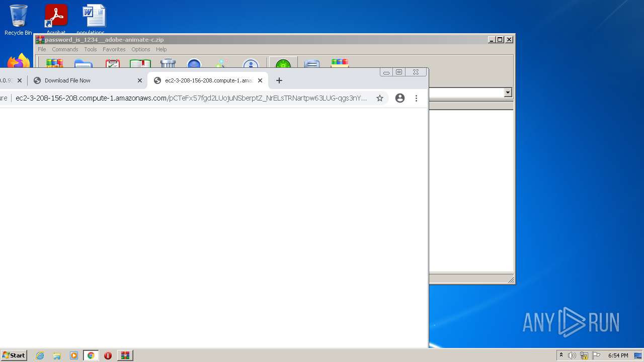Click WinRAR VirusScan green icon

pyautogui.click(x=283, y=63)
